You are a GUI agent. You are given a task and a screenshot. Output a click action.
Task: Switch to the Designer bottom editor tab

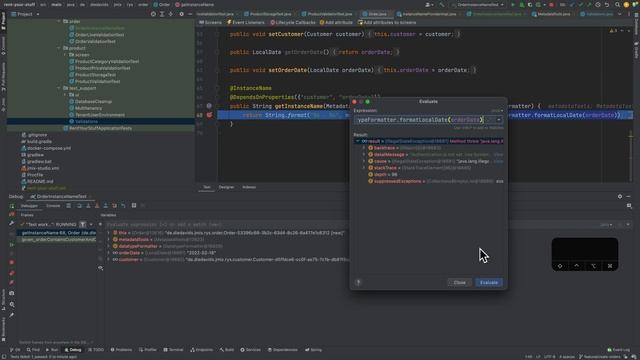227,187
